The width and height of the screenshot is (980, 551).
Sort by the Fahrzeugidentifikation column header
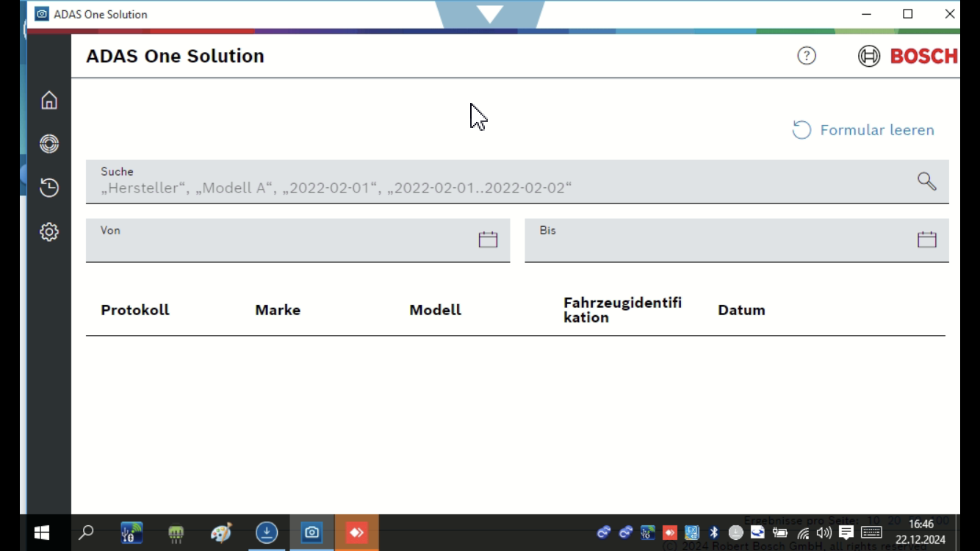[x=622, y=310]
